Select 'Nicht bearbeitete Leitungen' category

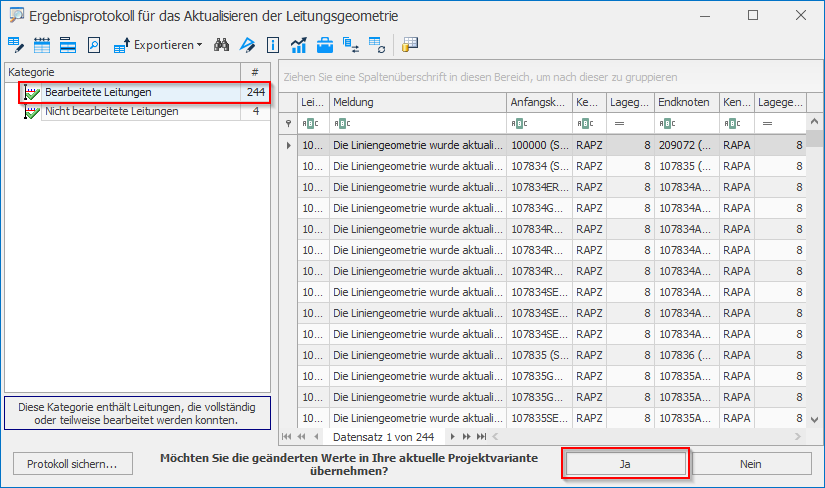[111, 111]
